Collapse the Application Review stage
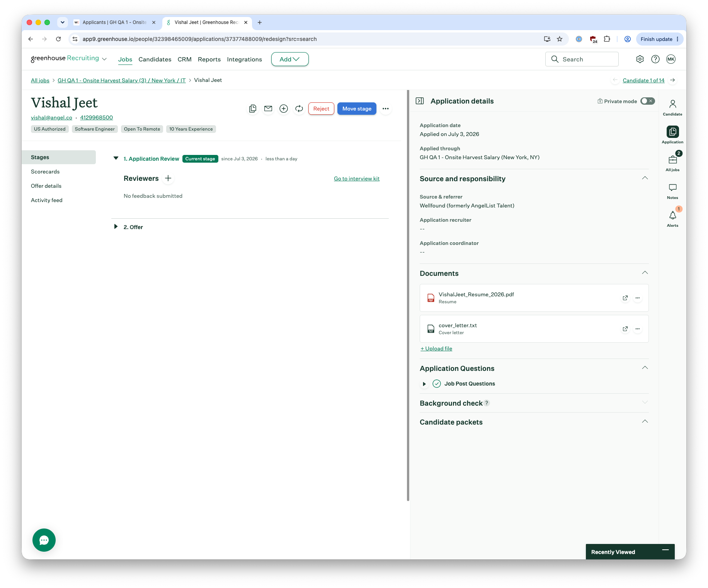The width and height of the screenshot is (708, 588). tap(116, 158)
